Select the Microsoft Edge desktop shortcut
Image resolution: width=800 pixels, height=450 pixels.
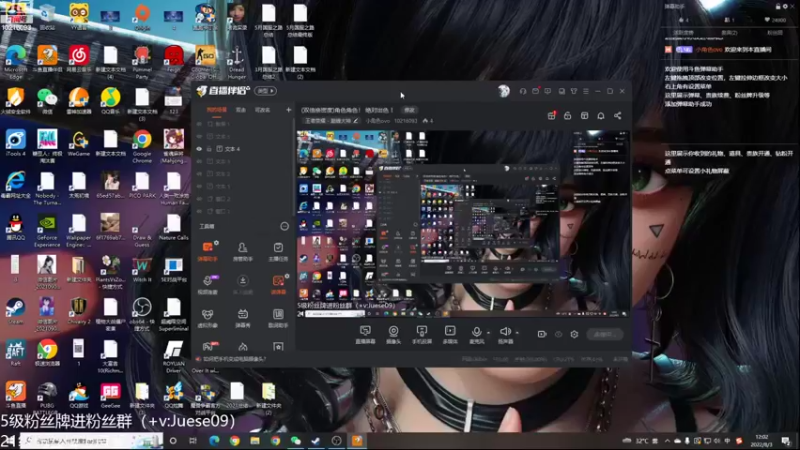pos(15,62)
